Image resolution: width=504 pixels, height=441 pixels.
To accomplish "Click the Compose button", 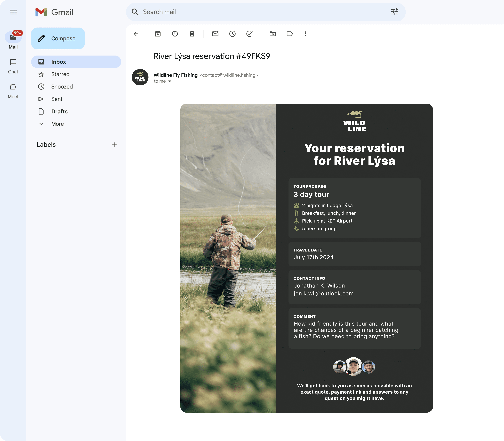I will click(x=58, y=38).
